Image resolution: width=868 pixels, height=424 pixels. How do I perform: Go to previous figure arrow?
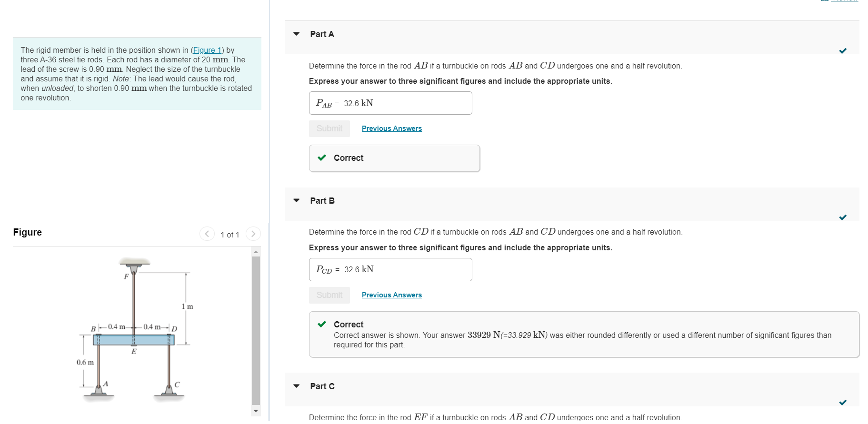(x=207, y=234)
